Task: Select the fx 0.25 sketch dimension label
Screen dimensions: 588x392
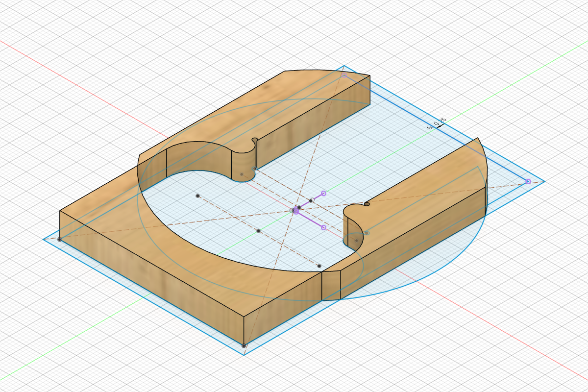Action: (x=437, y=123)
